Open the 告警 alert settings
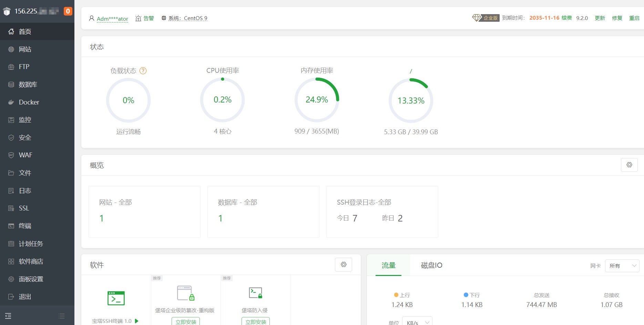This screenshot has width=644, height=325. (x=149, y=18)
